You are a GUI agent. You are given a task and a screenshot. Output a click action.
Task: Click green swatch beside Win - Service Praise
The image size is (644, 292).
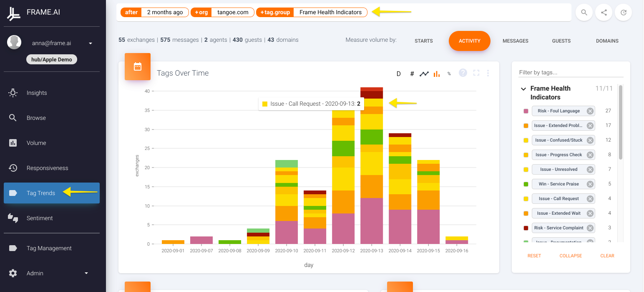(x=526, y=184)
